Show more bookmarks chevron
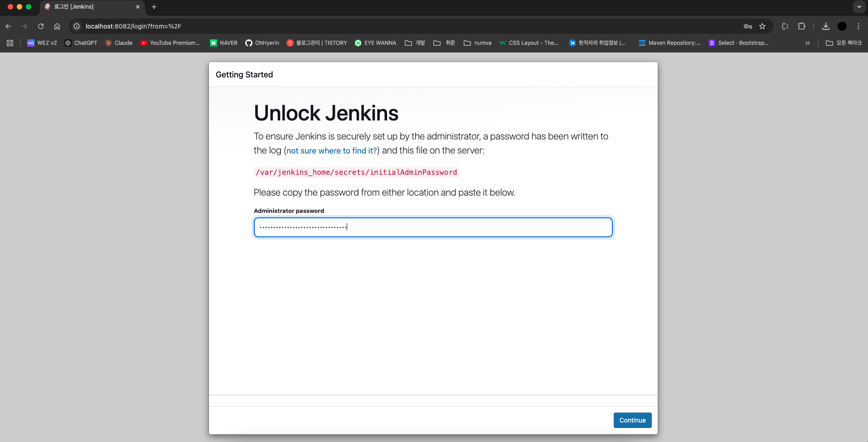This screenshot has width=868, height=442. coord(807,43)
